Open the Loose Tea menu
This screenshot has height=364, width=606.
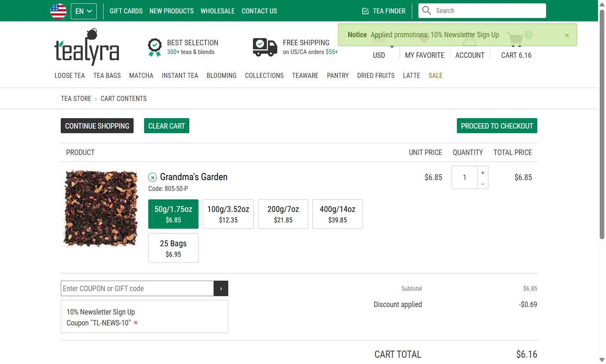pyautogui.click(x=70, y=75)
